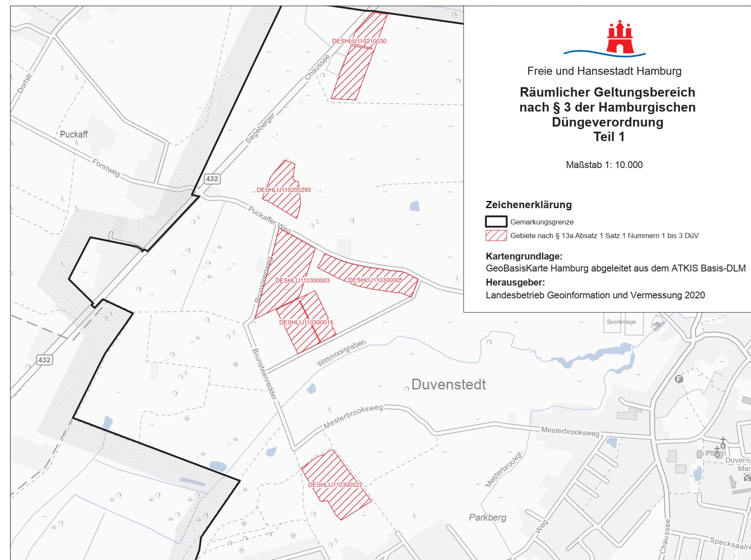The width and height of the screenshot is (751, 560).
Task: Click the Hamburg coat of arms logo
Action: [620, 38]
